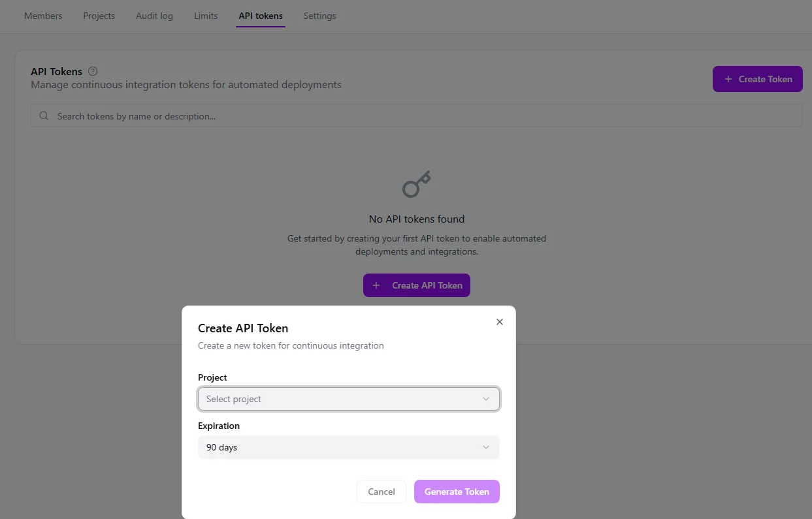Dismiss the dialog using the X icon
Image resolution: width=812 pixels, height=519 pixels.
500,321
